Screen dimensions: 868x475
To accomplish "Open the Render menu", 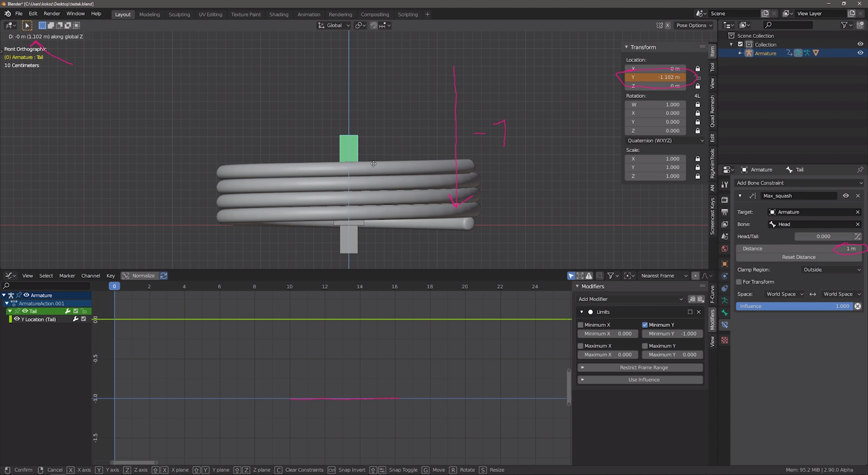I will tap(52, 14).
